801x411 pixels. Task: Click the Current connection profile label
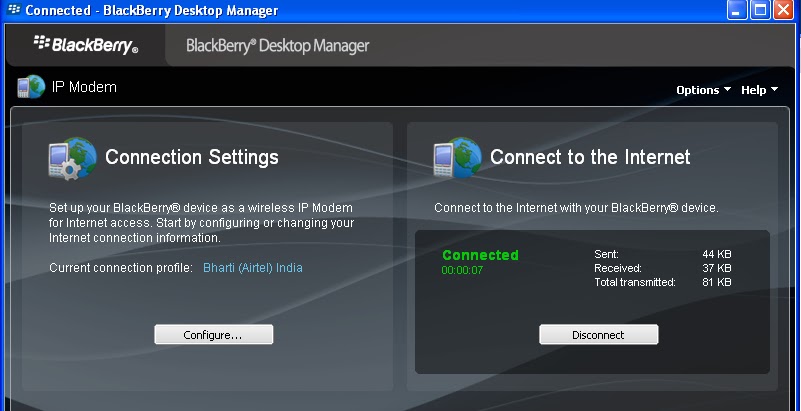pyautogui.click(x=121, y=268)
